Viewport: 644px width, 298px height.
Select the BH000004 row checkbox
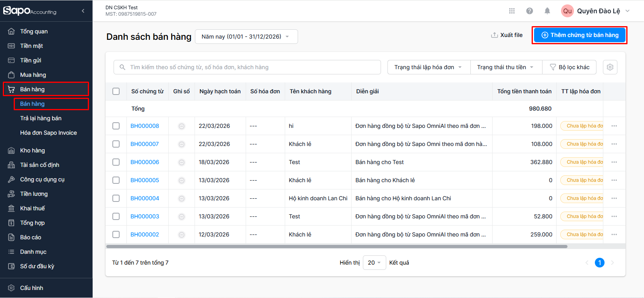click(116, 198)
